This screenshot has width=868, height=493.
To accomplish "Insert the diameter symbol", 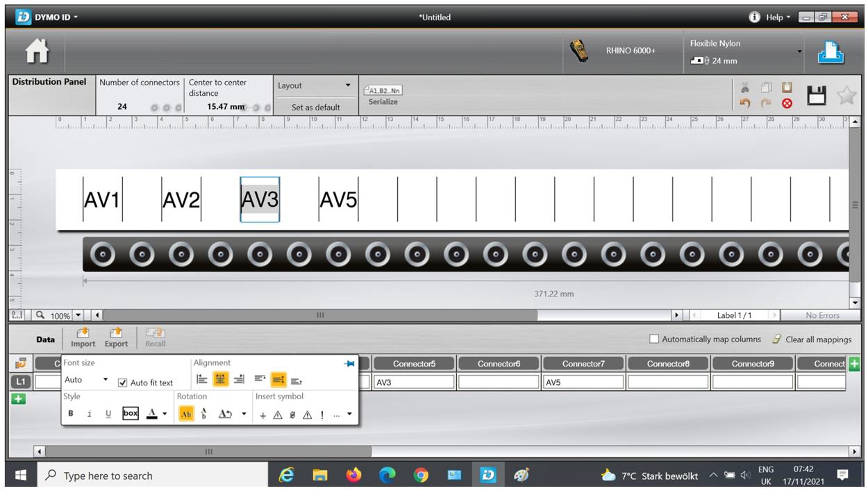I will tap(292, 414).
